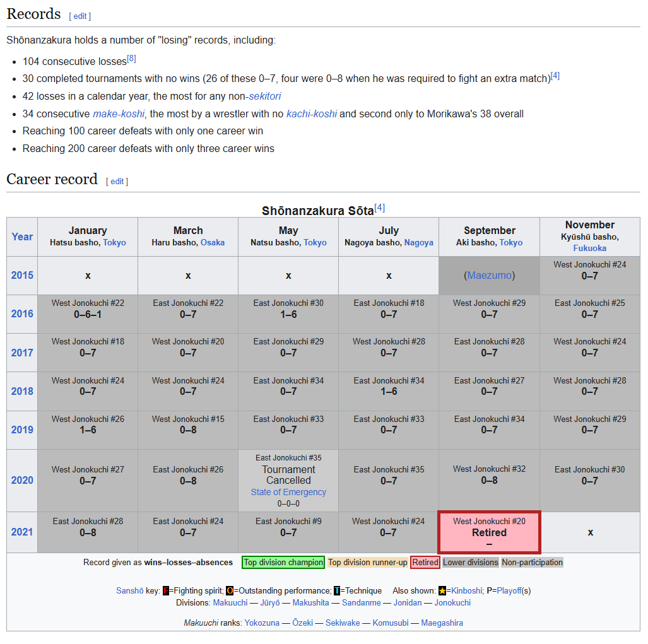Viewport: 648px width, 644px height.
Task: Click the gray Lower divisions legend swatch
Action: tap(470, 563)
